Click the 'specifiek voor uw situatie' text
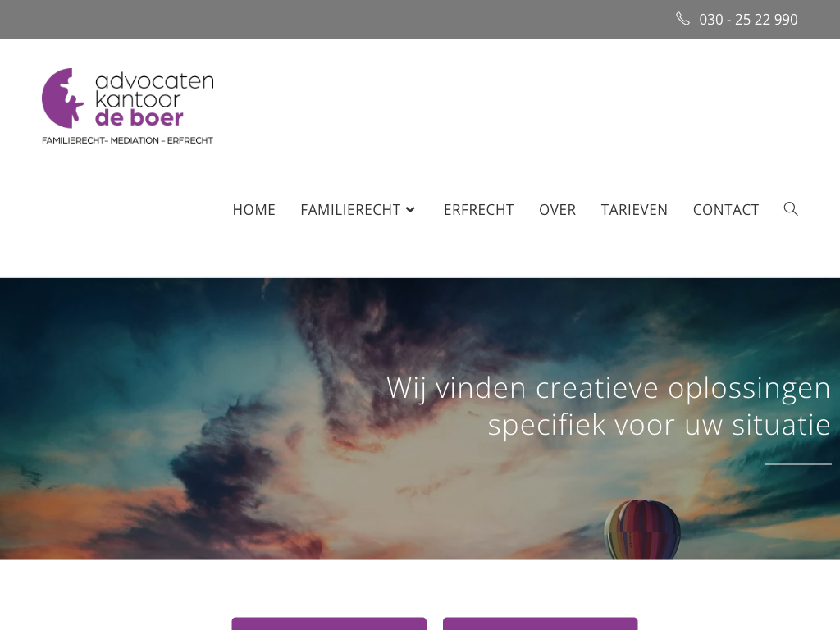 tap(659, 426)
